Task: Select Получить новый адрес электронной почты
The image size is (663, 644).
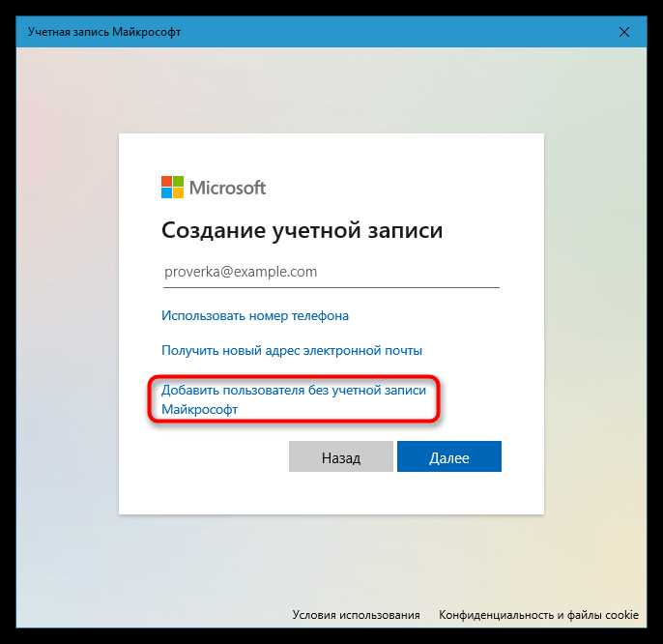Action: [x=292, y=350]
